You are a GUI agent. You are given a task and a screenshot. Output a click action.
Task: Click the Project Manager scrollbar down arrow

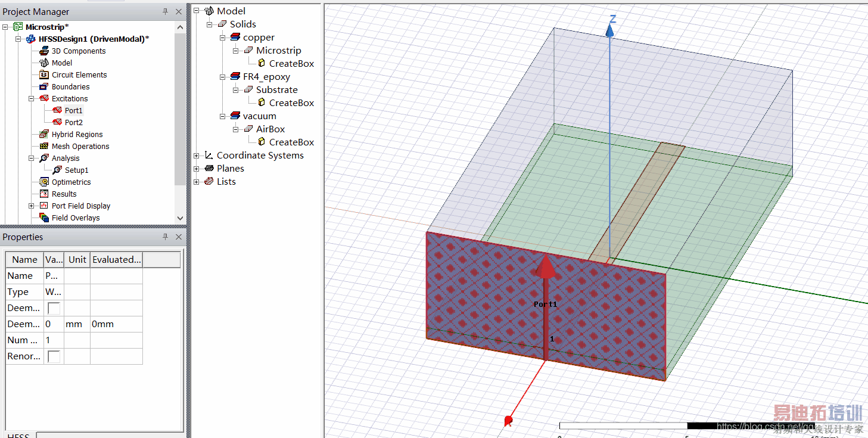181,219
